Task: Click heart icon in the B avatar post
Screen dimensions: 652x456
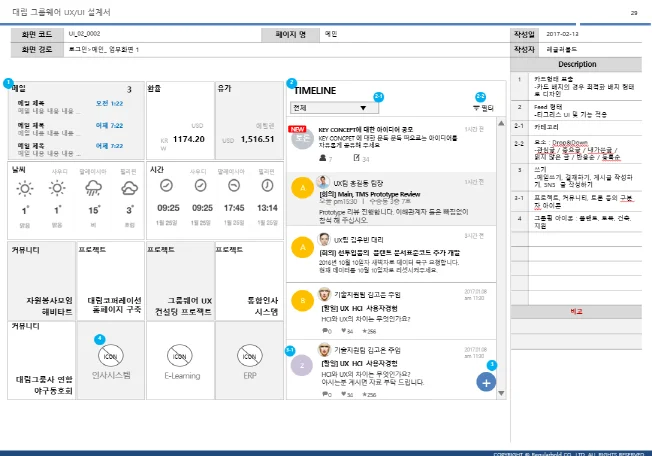Action: click(x=343, y=331)
